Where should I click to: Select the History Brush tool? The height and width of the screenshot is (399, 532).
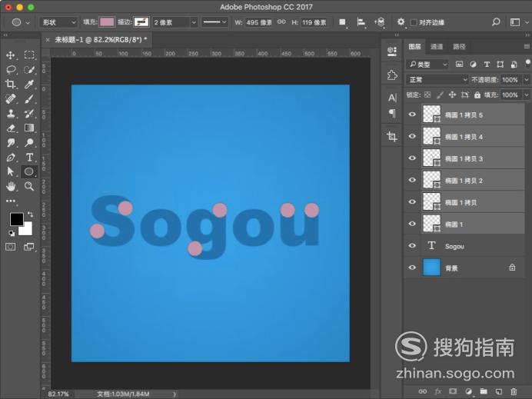pos(29,113)
